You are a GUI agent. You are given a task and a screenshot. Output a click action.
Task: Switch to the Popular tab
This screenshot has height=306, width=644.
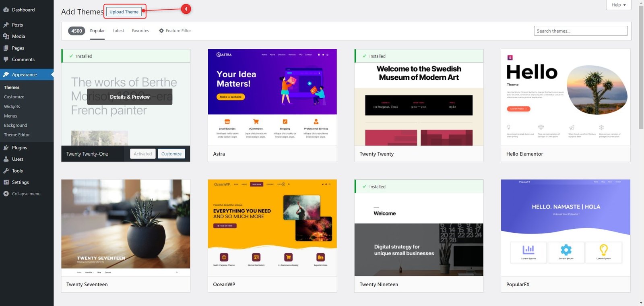coord(97,31)
